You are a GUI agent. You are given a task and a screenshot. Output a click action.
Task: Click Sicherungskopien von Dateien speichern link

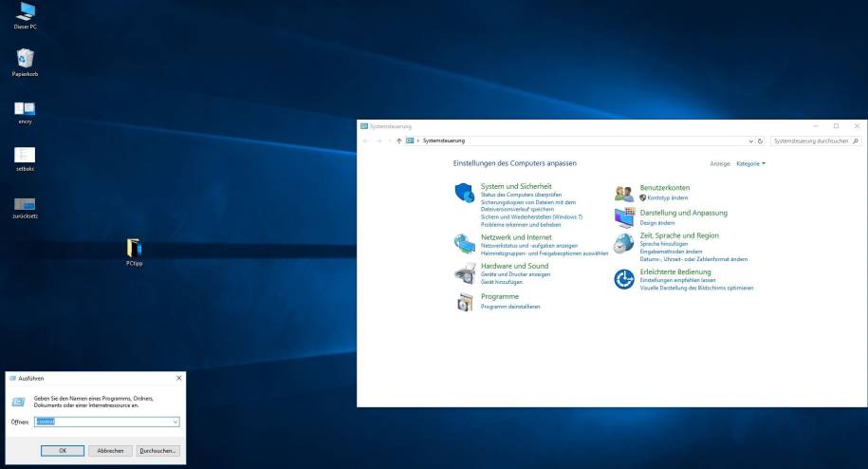[528, 206]
